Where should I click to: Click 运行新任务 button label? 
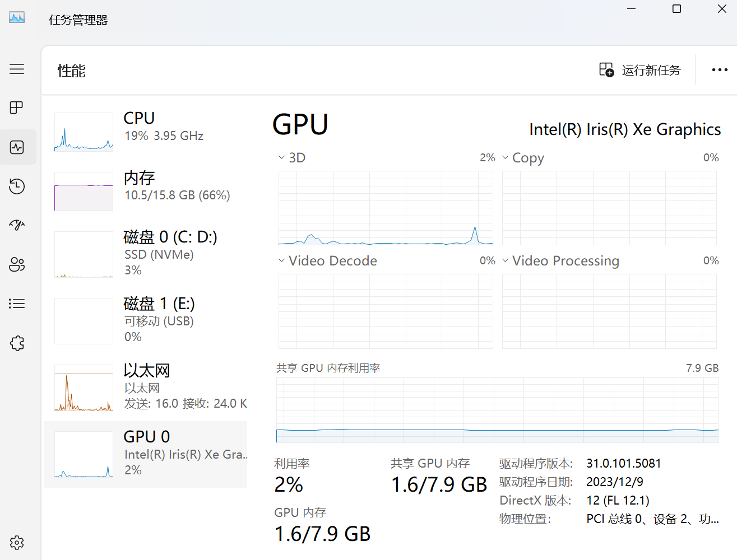point(651,70)
